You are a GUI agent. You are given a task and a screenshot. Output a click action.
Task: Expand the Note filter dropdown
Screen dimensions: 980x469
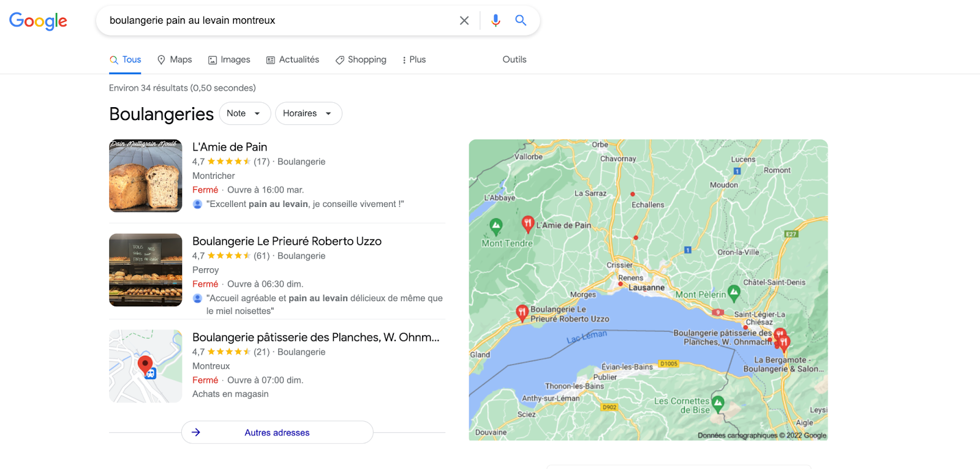point(245,113)
